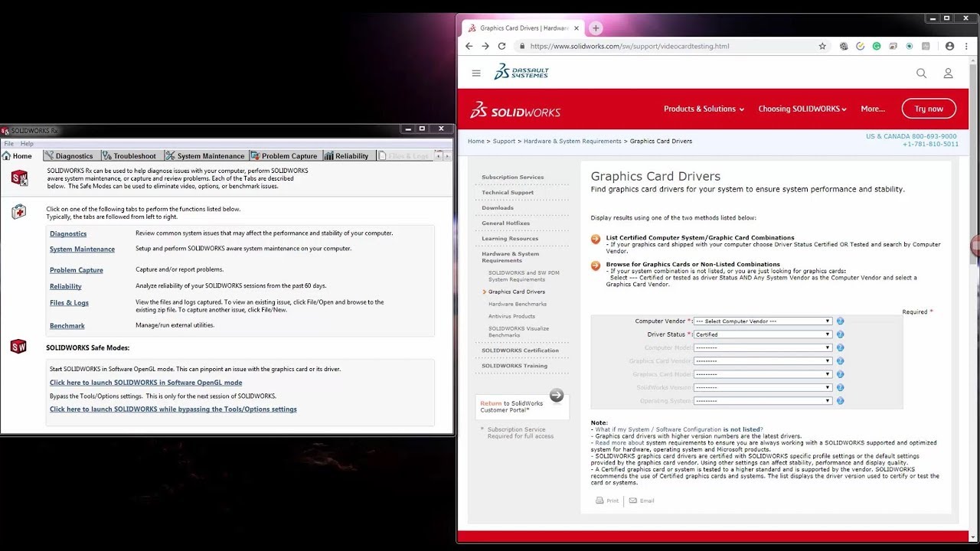Open the user account icon on website
Viewport: 980px width, 551px height.
[948, 73]
